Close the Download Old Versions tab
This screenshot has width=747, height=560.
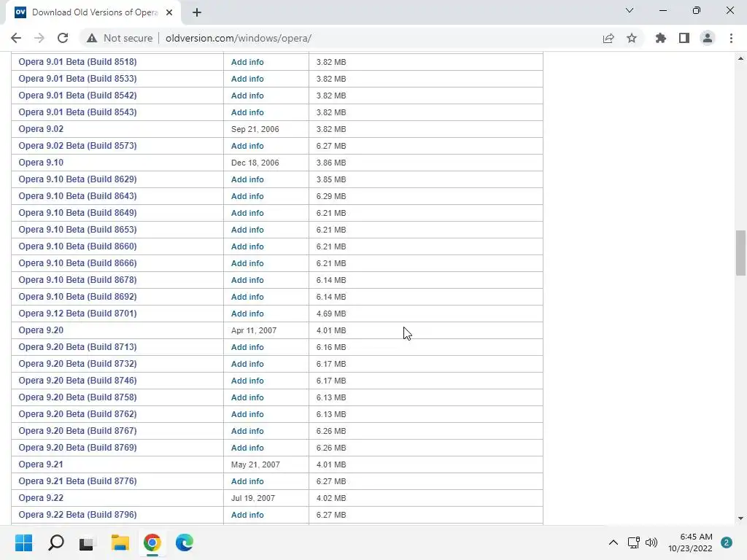[x=169, y=12]
